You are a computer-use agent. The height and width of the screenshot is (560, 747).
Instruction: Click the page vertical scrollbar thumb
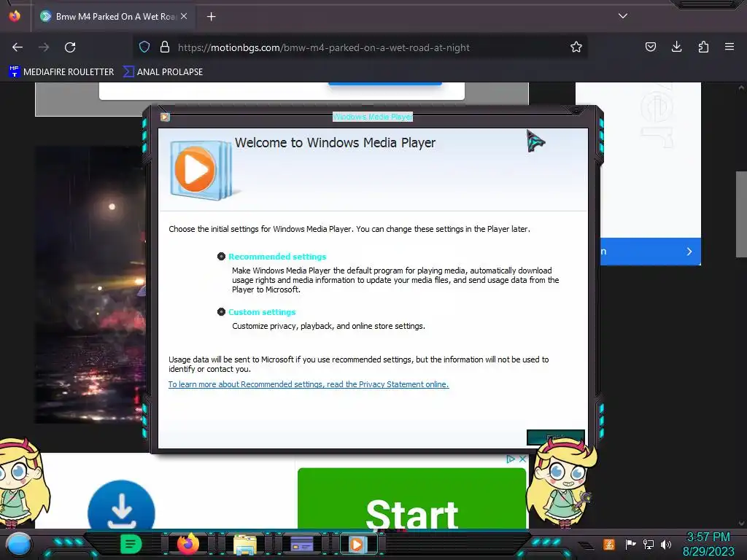tap(741, 214)
